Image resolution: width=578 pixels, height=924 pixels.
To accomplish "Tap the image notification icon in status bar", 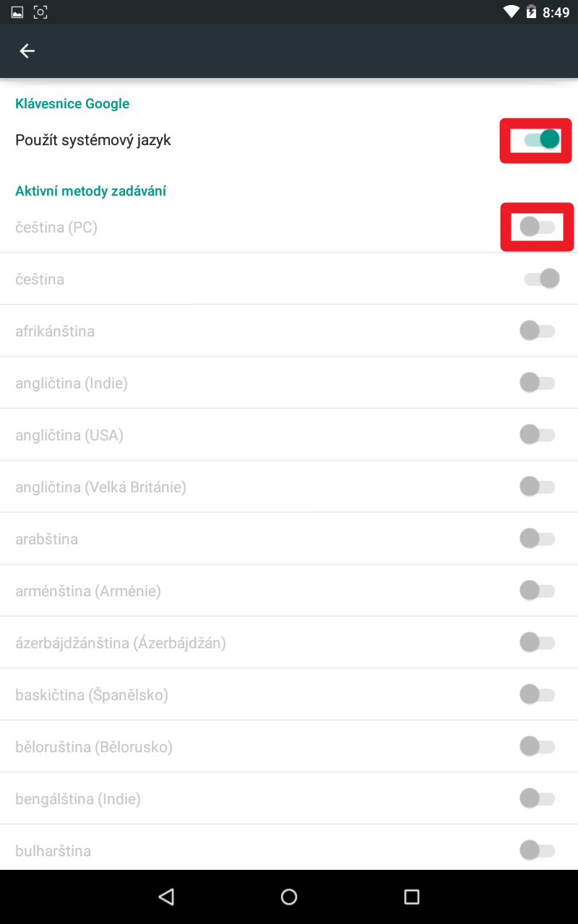I will (17, 12).
